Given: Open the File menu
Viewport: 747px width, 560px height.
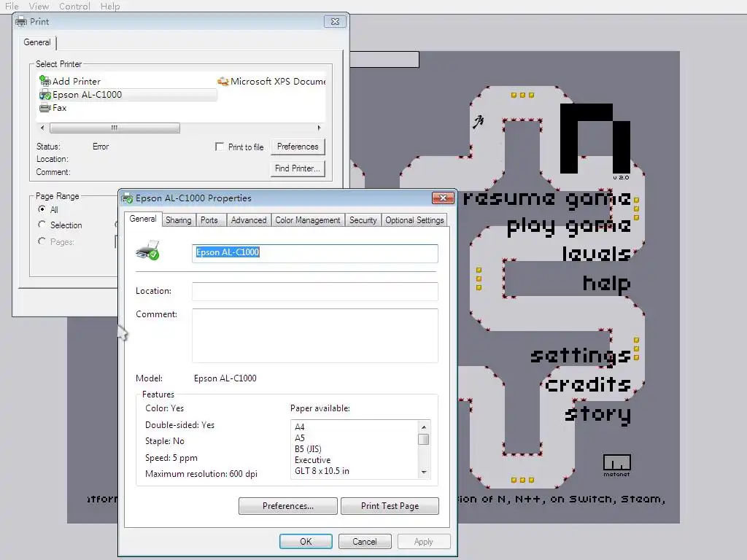Looking at the screenshot, I should pos(12,6).
